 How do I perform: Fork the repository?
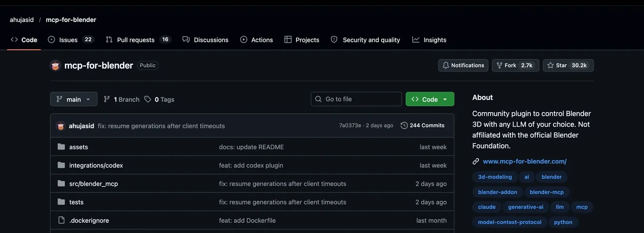tap(516, 65)
